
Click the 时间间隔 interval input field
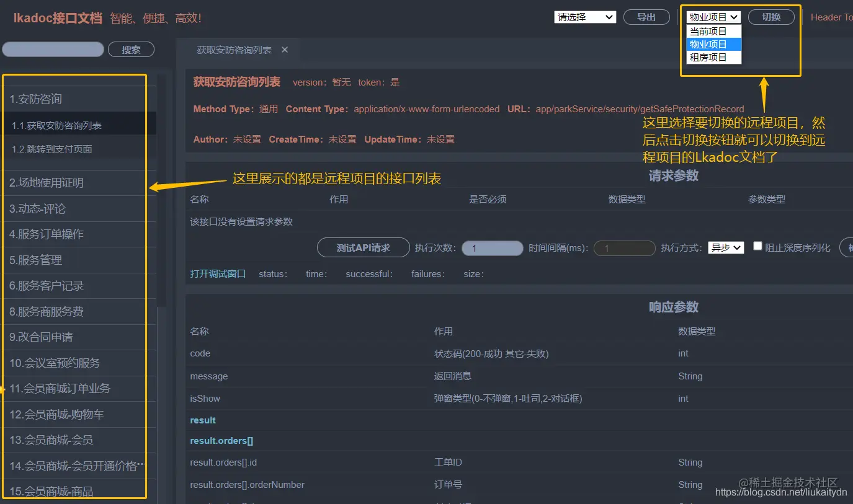pos(624,247)
